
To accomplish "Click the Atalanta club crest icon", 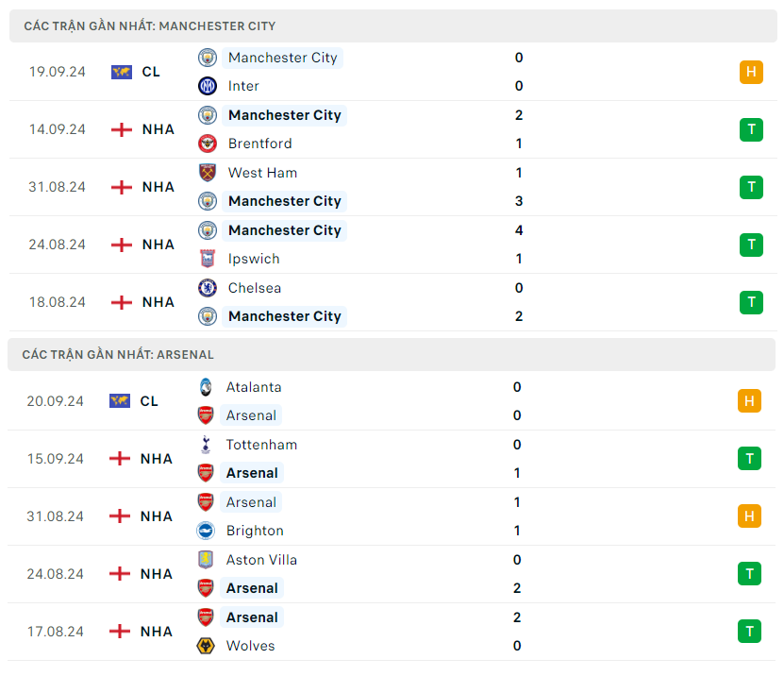I will click(206, 387).
